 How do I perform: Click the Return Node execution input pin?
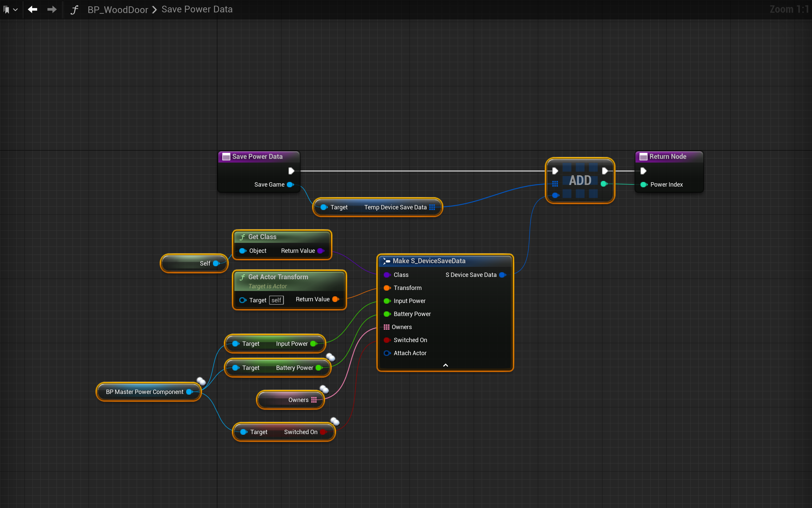(643, 171)
